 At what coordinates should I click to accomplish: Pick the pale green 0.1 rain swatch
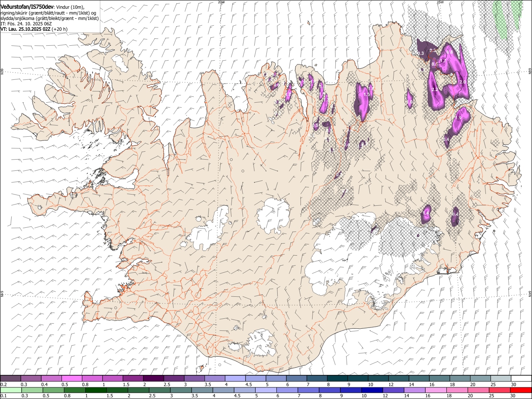pos(11,390)
